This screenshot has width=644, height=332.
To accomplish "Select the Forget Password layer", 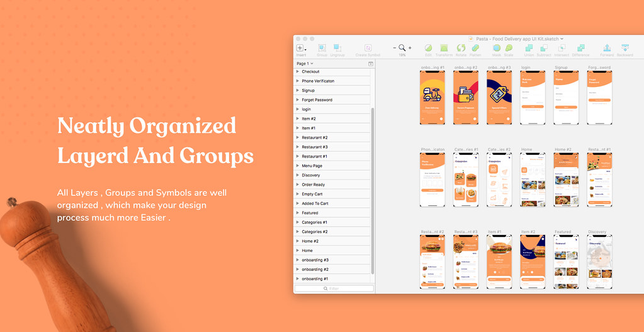I will (317, 100).
